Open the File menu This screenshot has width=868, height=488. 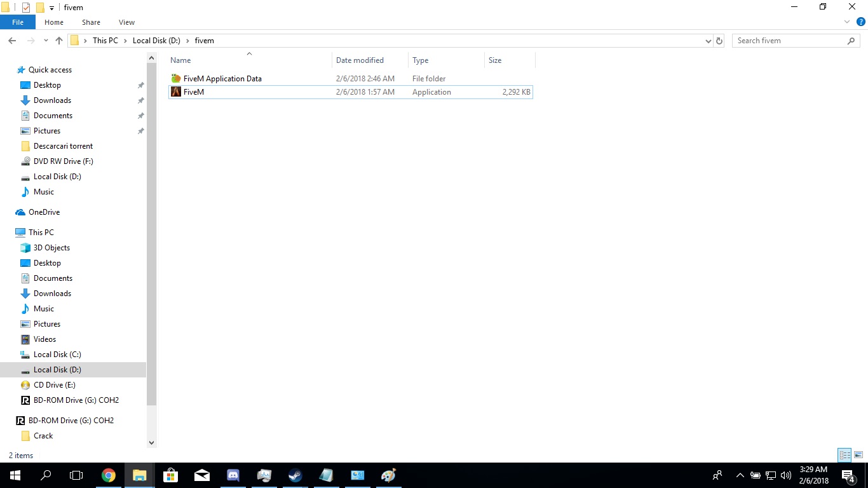18,22
